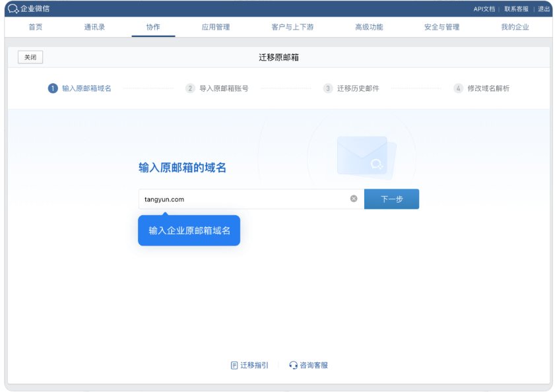Click step circle 1 输入原邮箱域名

tap(53, 87)
